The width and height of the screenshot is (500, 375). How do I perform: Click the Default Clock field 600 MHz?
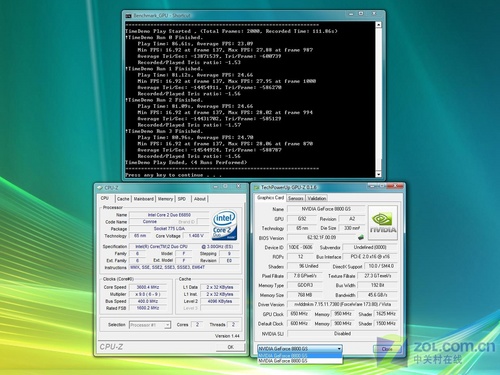(299, 323)
